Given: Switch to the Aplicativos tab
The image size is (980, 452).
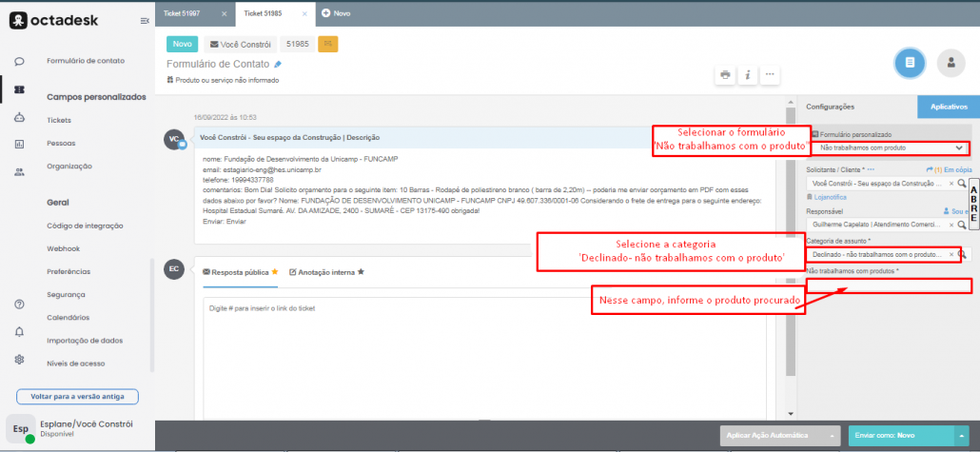Looking at the screenshot, I should [x=948, y=107].
